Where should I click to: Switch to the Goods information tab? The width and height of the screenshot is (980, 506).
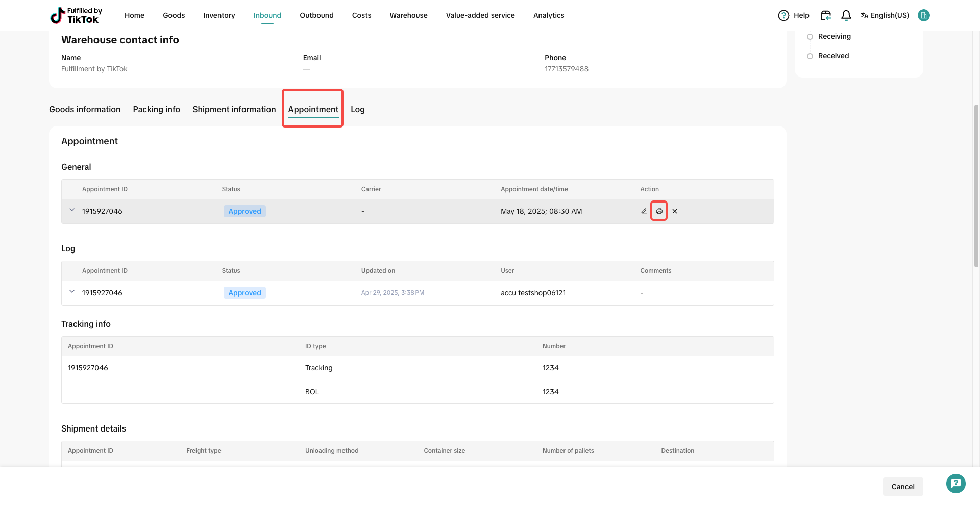(x=85, y=109)
